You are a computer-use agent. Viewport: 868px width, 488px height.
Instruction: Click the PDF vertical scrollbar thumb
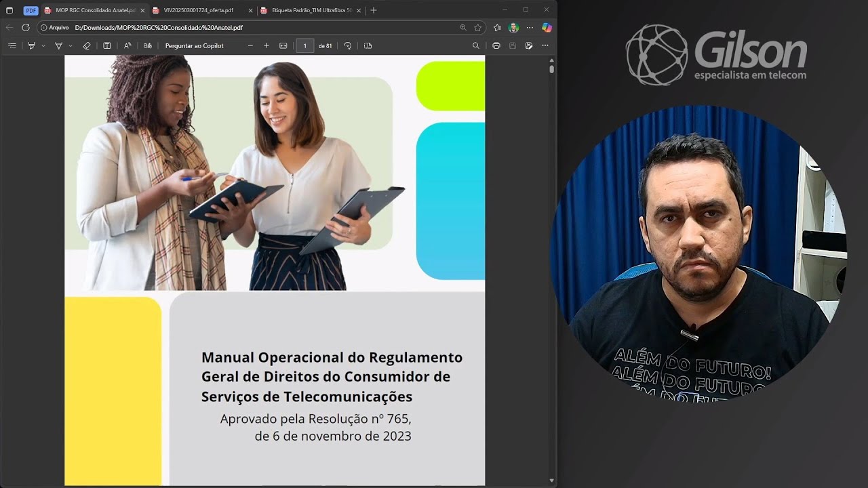552,69
